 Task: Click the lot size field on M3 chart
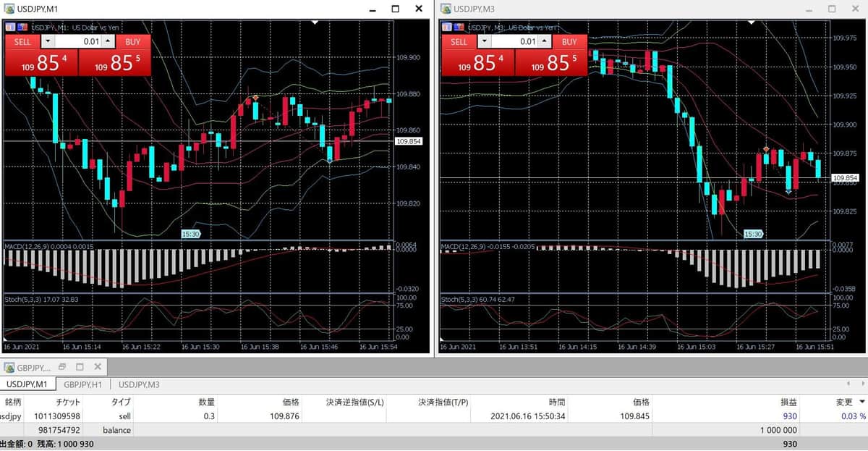(515, 42)
